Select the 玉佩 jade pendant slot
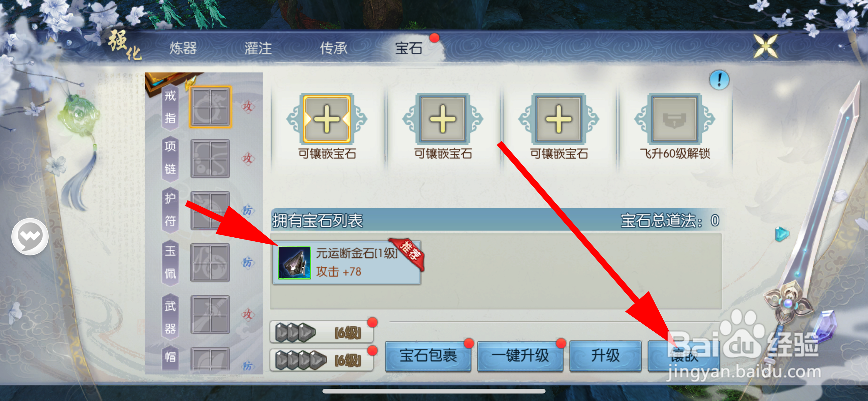The image size is (868, 401). pos(210,263)
